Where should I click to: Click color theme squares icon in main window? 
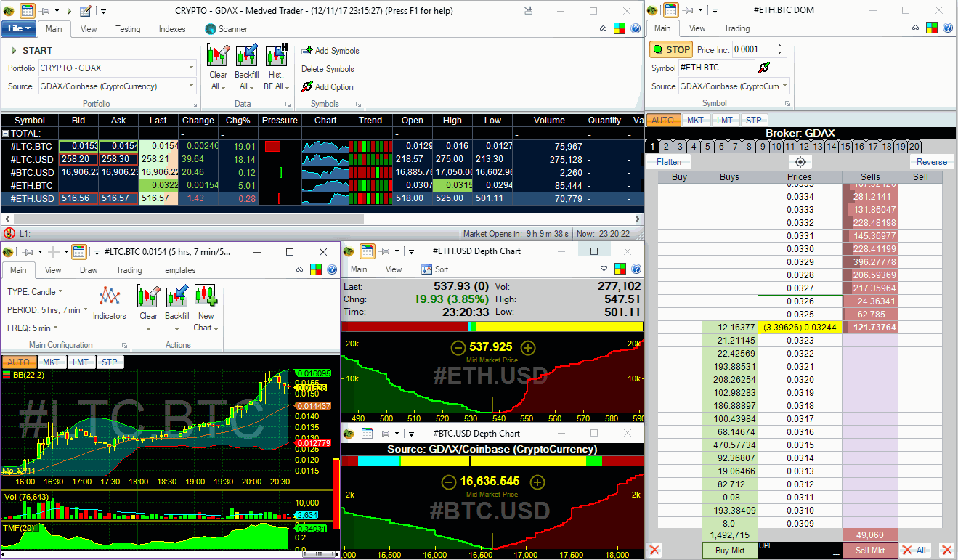[x=620, y=29]
